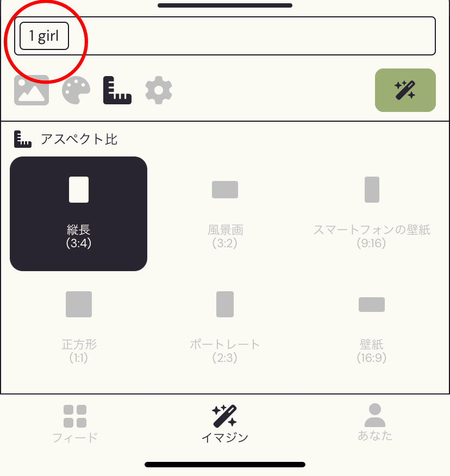Tap the drag handle bar at top
This screenshot has width=450, height=476.
(x=225, y=5)
